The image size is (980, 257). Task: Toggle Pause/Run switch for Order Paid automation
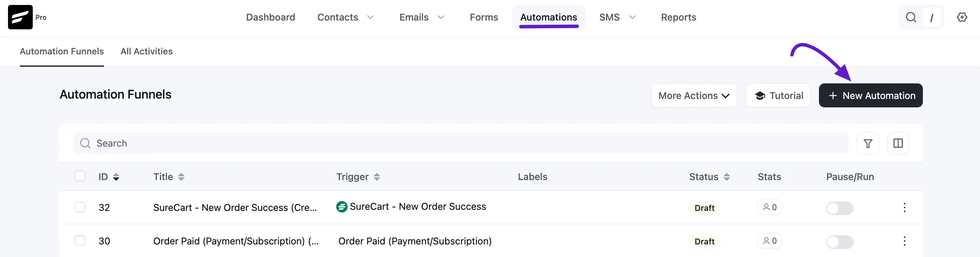pyautogui.click(x=840, y=242)
